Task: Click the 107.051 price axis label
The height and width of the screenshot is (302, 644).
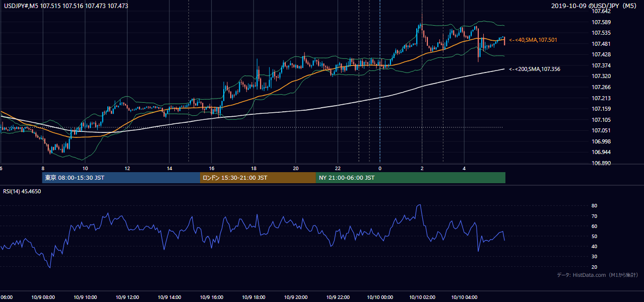Action: tap(601, 130)
